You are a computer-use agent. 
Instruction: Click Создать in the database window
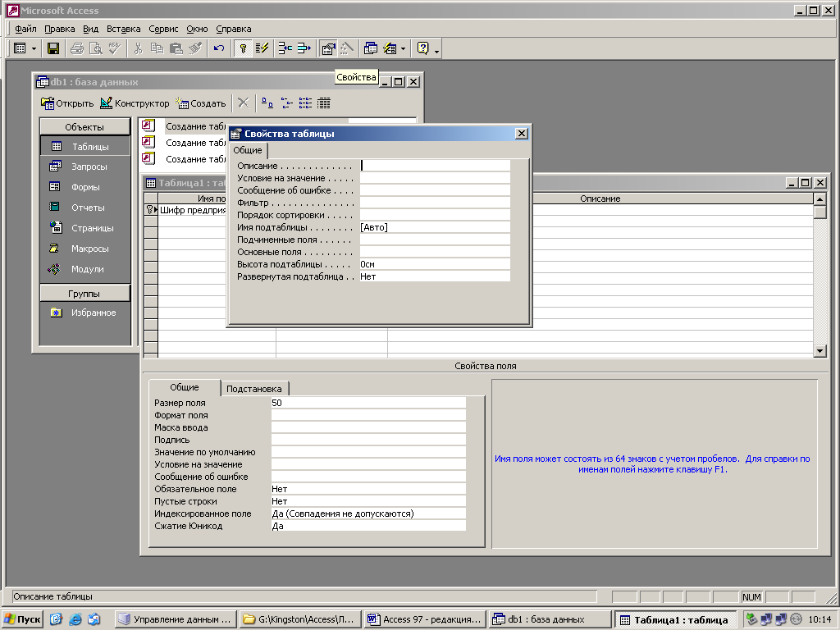pyautogui.click(x=201, y=103)
